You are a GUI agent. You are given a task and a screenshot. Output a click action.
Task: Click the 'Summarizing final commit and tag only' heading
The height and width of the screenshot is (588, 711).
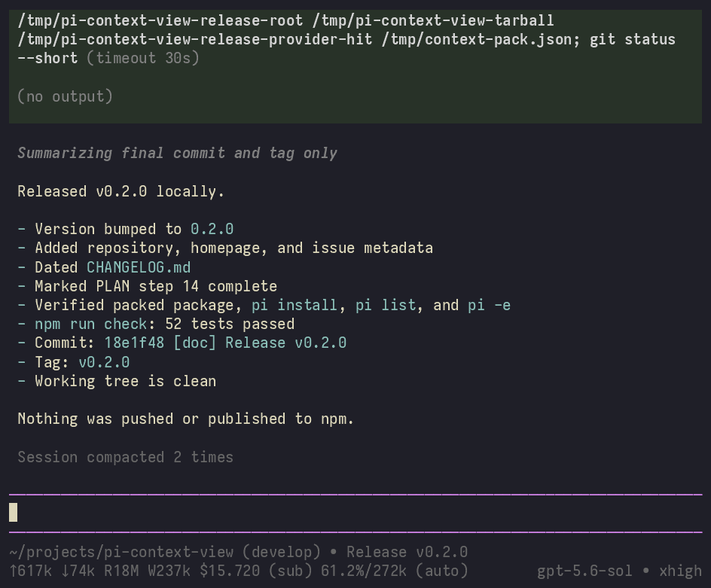177,154
